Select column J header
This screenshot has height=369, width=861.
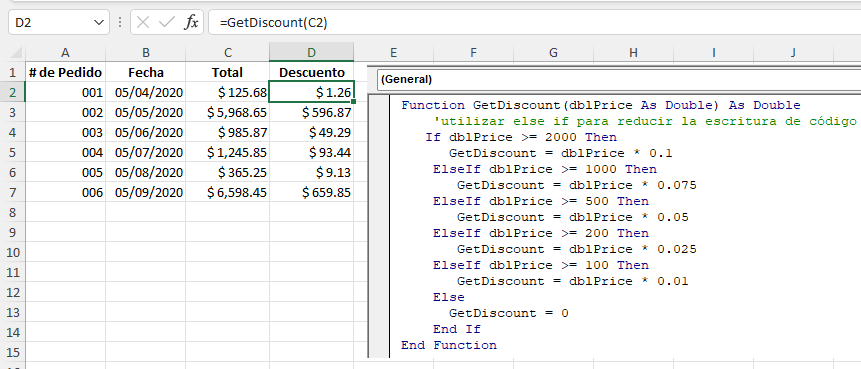(x=793, y=53)
